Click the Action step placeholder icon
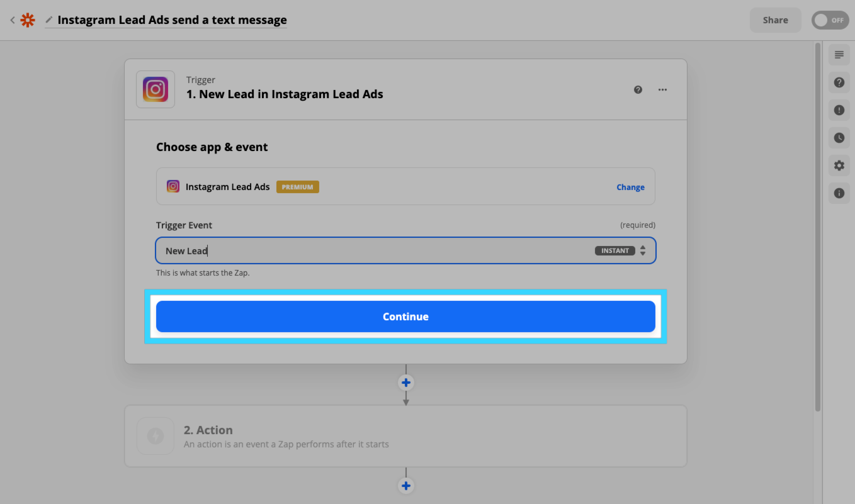The height and width of the screenshot is (504, 855). coord(156,436)
